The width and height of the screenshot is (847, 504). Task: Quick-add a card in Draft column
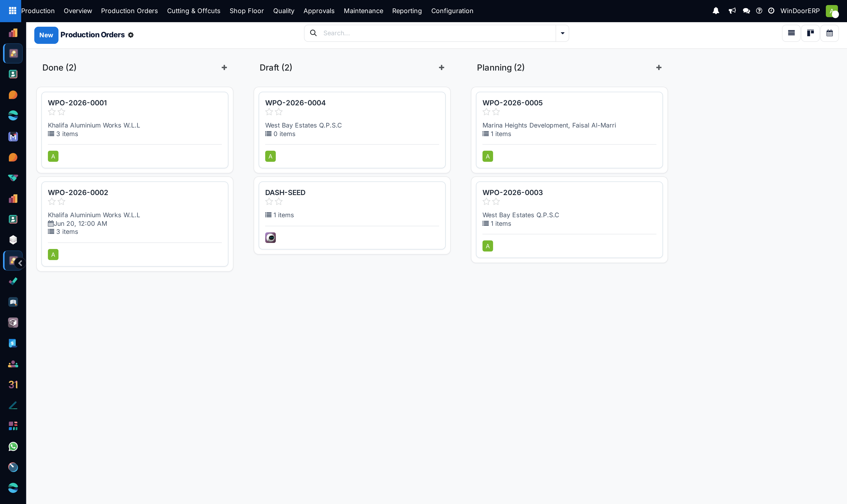(x=442, y=68)
